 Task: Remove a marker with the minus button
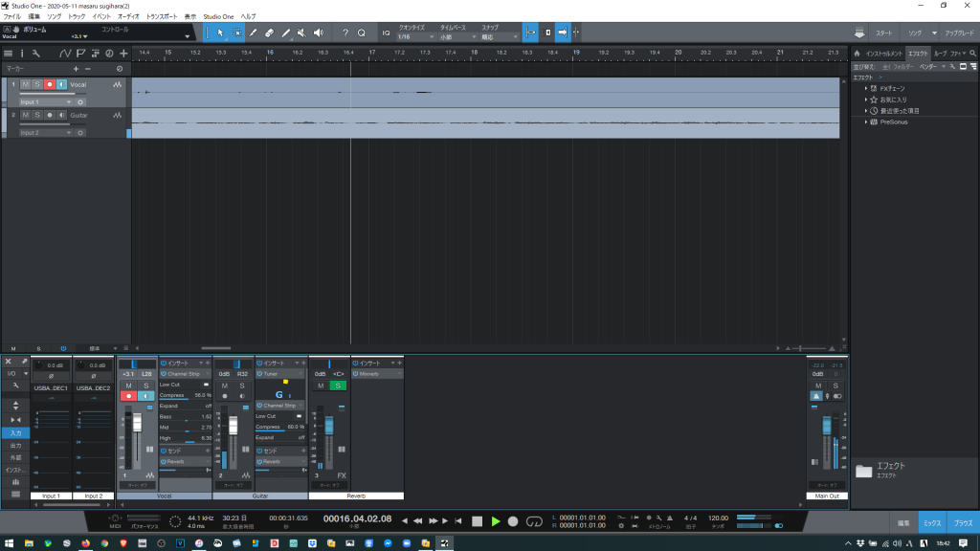click(87, 69)
